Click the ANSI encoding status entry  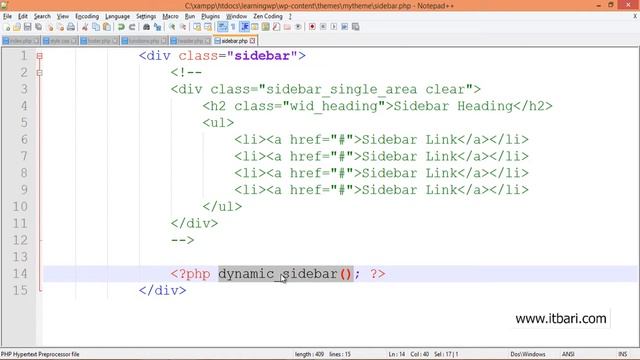pyautogui.click(x=568, y=354)
